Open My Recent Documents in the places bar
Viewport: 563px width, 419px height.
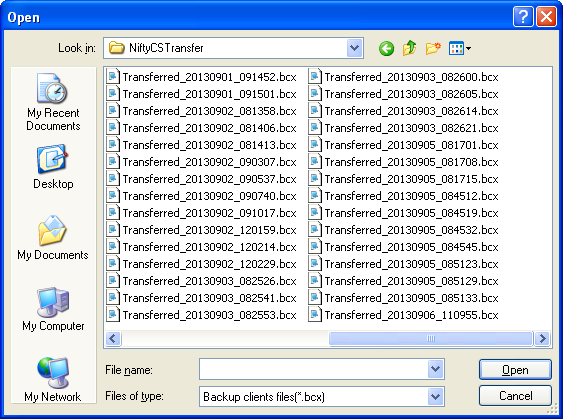coord(53,102)
